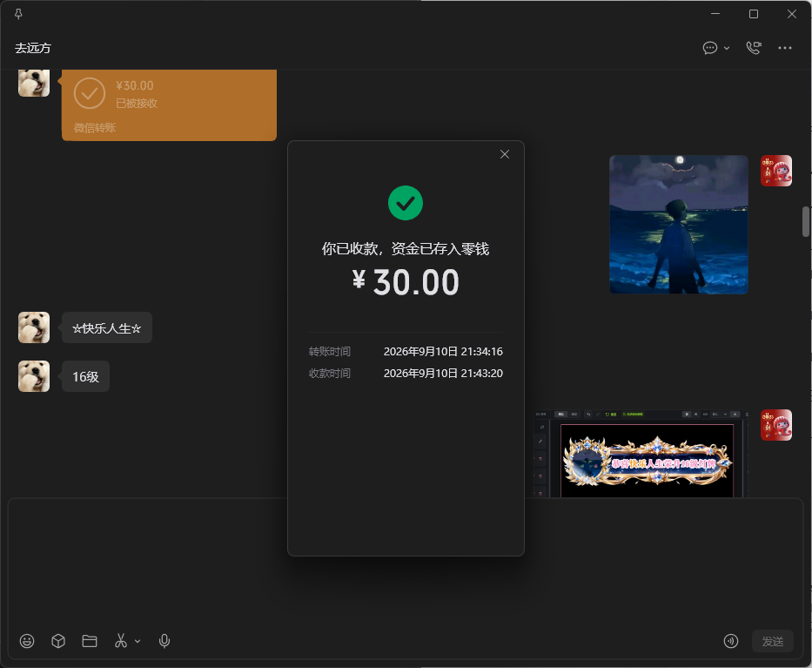Screen dimensions: 812x668
Task: Start a voice or video call
Action: tap(754, 48)
